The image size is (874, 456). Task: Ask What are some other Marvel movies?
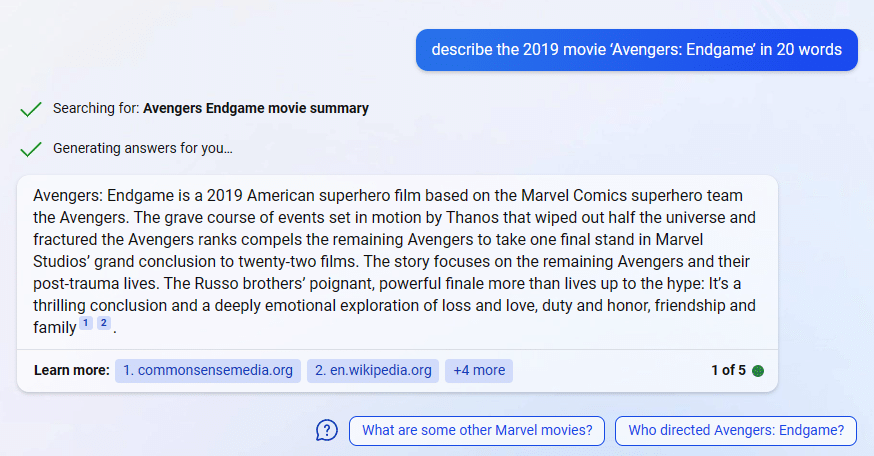click(x=477, y=430)
